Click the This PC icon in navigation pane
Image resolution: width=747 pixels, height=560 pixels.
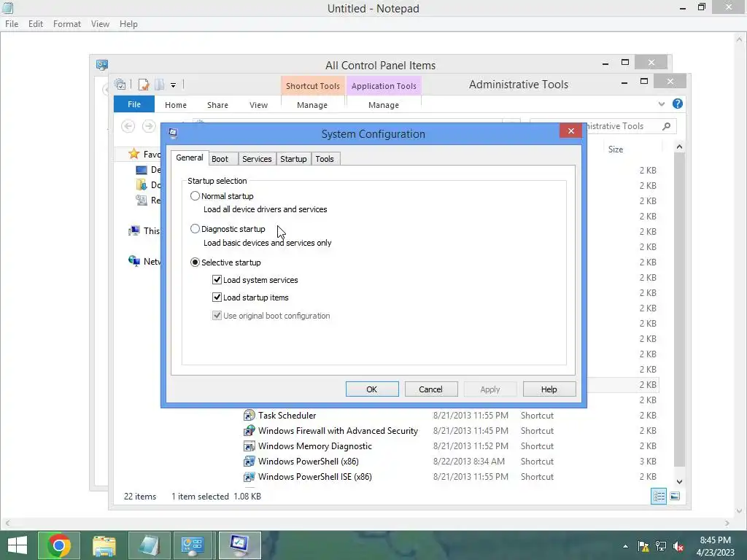coord(134,231)
